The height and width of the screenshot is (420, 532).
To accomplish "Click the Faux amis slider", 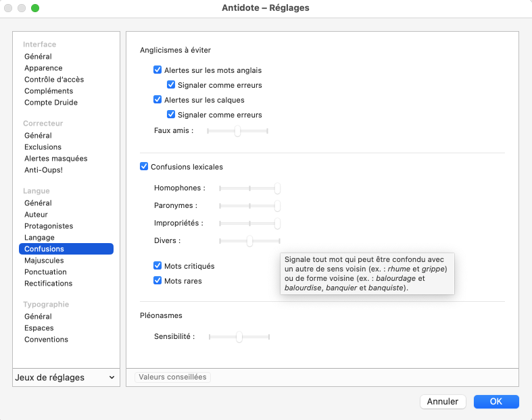I will coord(237,131).
